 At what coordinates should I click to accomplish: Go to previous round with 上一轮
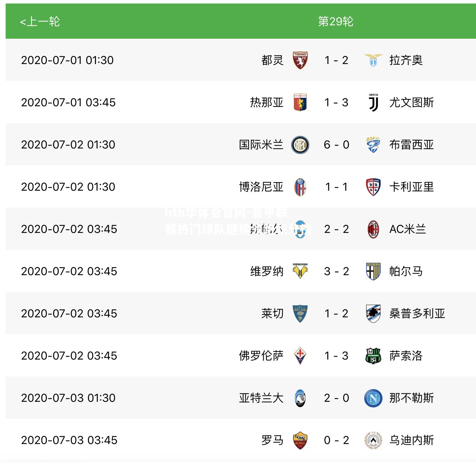pyautogui.click(x=40, y=21)
